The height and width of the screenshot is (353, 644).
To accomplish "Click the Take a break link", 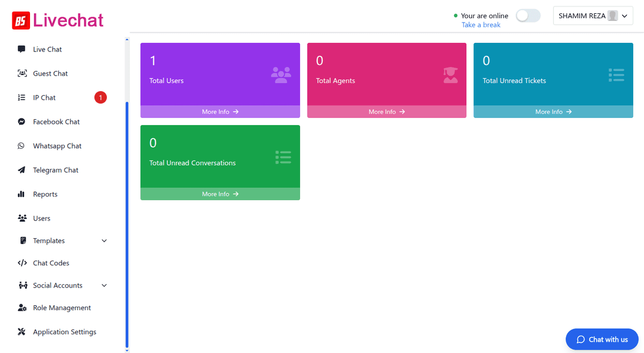I will [481, 25].
